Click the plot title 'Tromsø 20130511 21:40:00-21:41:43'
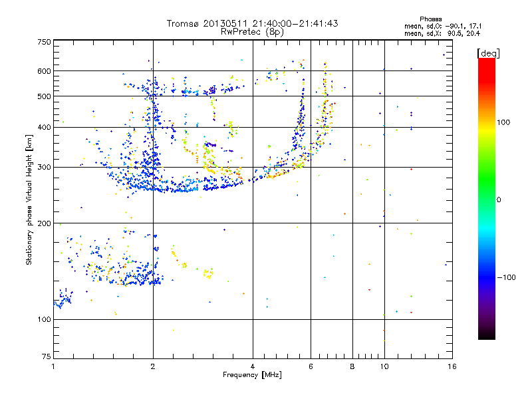 click(252, 23)
